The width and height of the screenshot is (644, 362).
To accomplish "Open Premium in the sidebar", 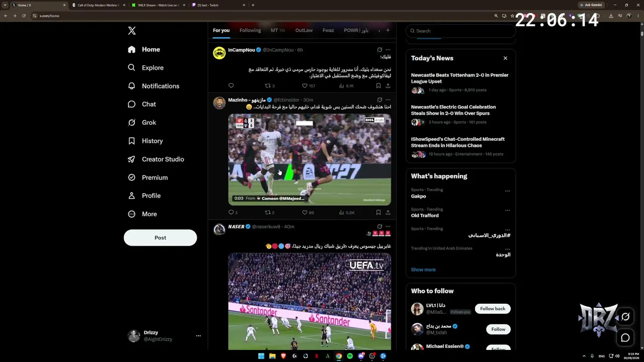I will (148, 177).
